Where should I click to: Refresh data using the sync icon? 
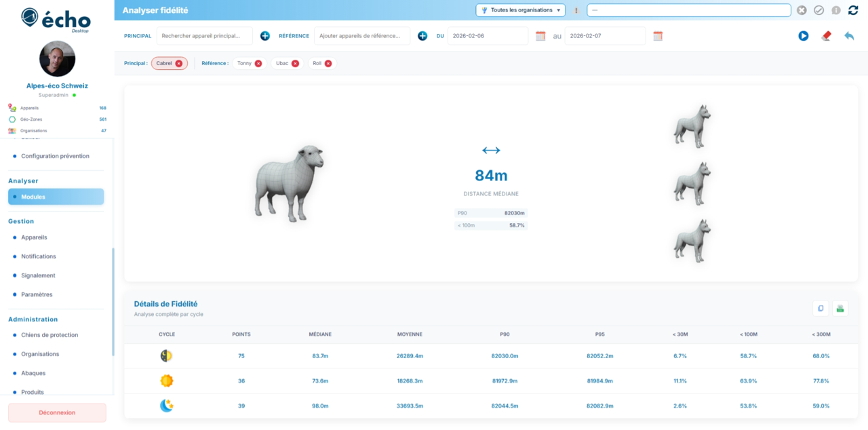coord(852,10)
